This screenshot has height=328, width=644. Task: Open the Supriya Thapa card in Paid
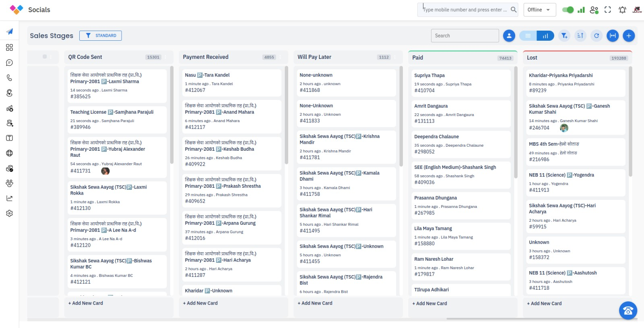[461, 83]
